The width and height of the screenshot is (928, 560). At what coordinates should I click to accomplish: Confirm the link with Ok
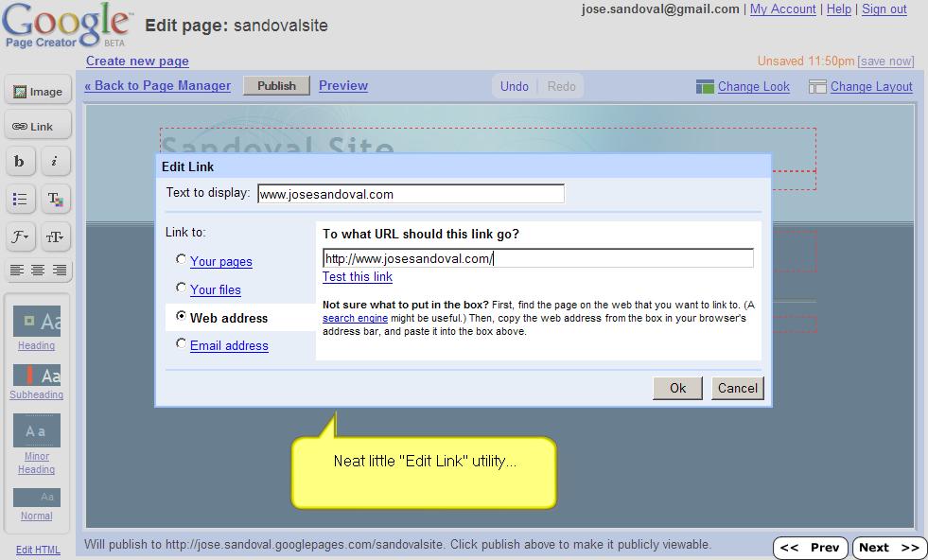(x=677, y=389)
